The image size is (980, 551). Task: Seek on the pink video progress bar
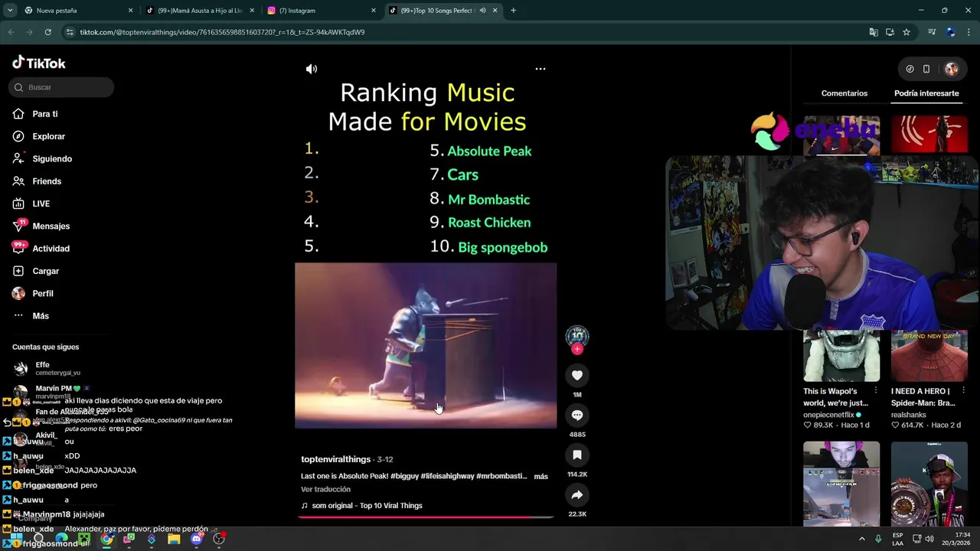tap(426, 517)
